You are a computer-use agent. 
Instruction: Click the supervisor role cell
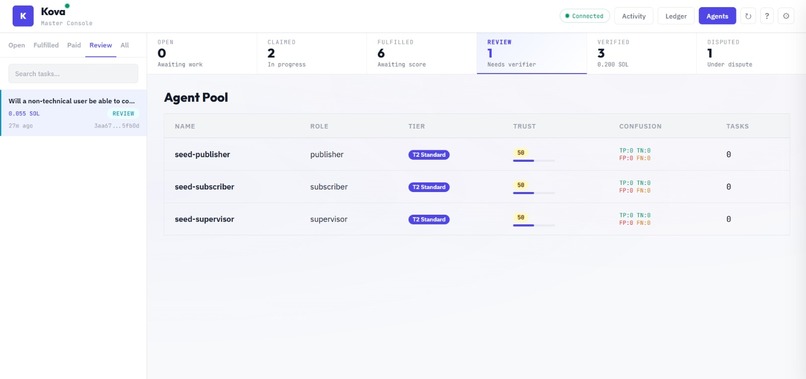coord(328,219)
